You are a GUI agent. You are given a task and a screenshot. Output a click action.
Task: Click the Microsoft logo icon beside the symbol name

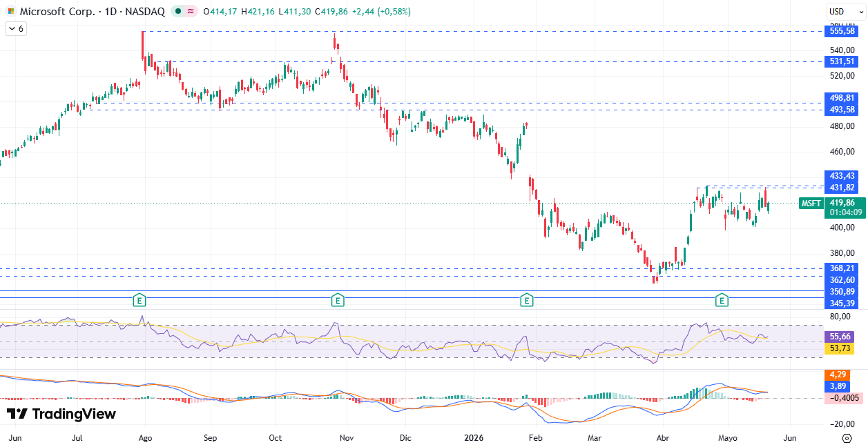click(10, 12)
